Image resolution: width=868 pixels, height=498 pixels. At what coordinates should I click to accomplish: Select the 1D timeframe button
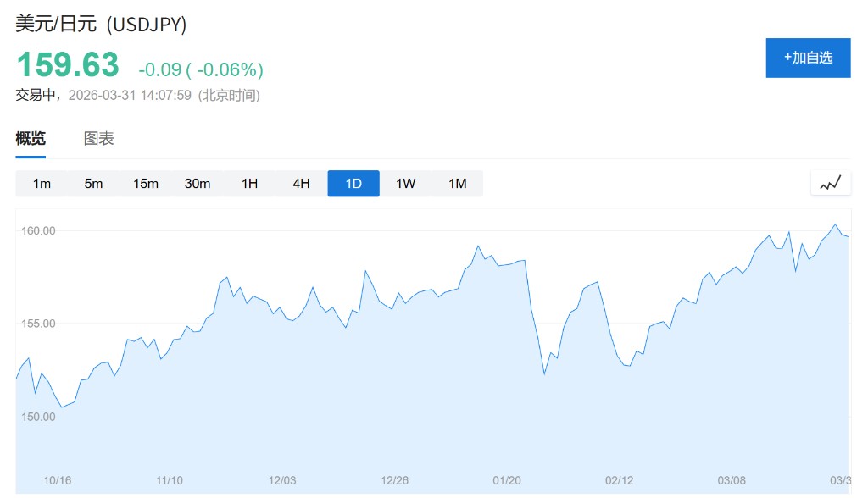[x=353, y=184]
